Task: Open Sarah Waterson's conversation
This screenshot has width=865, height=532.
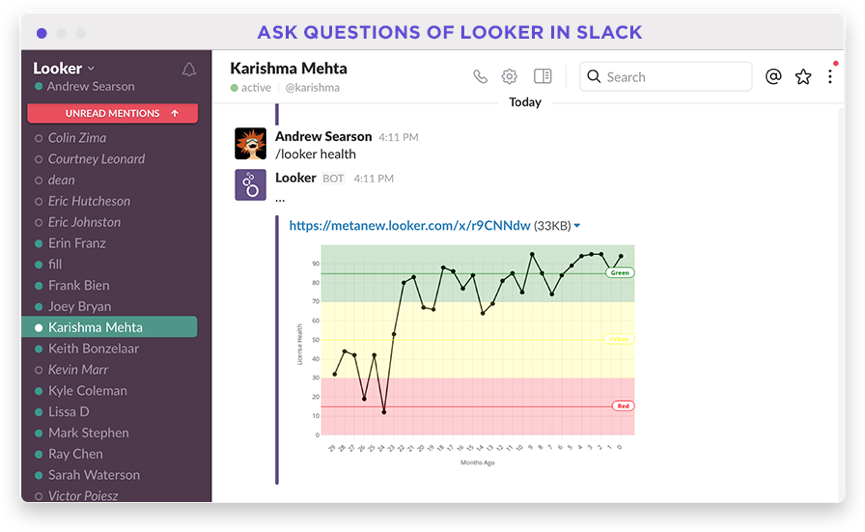Action: [94, 475]
